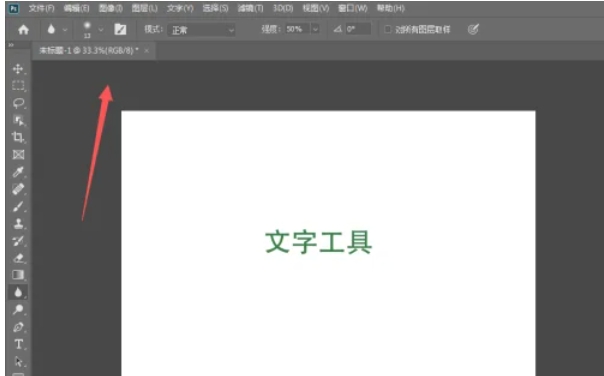The width and height of the screenshot is (604, 376).
Task: Select the Horizontal Type tool
Action: (x=18, y=344)
